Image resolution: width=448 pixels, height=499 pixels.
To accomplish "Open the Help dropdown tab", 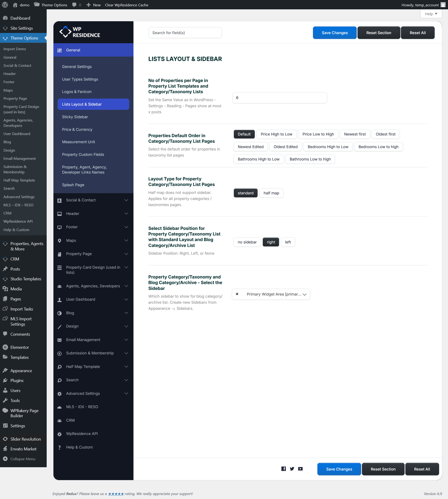I will 431,14.
